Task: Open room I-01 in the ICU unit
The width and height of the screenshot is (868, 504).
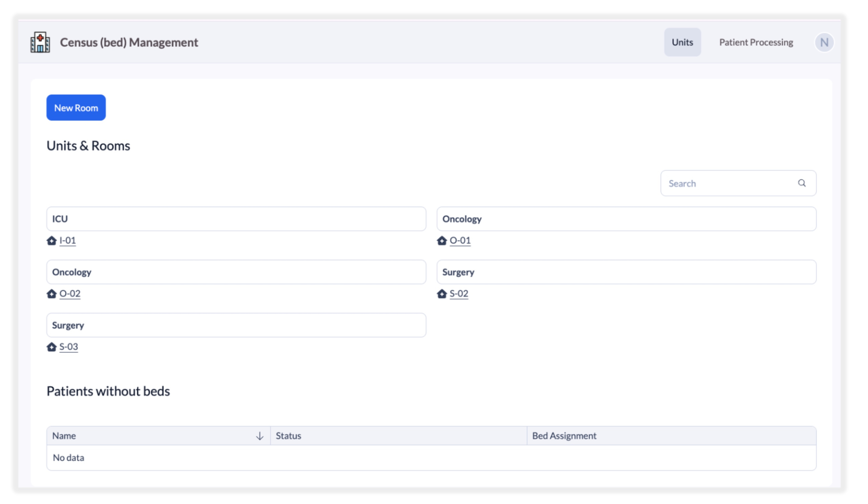Action: pyautogui.click(x=67, y=241)
